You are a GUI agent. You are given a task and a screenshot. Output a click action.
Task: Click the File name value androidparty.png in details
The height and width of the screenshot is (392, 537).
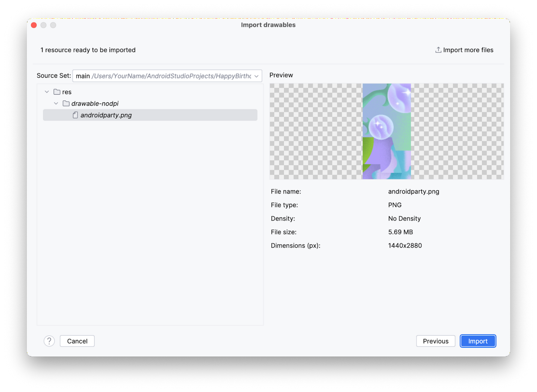pyautogui.click(x=414, y=191)
